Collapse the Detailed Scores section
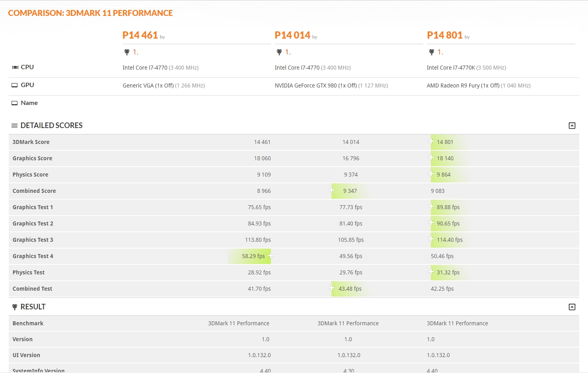The width and height of the screenshot is (588, 373). tap(572, 126)
